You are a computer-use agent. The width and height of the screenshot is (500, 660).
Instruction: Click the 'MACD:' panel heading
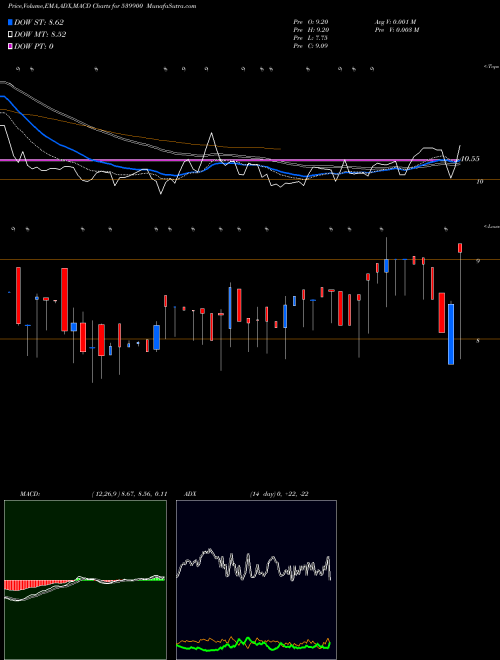[x=29, y=494]
